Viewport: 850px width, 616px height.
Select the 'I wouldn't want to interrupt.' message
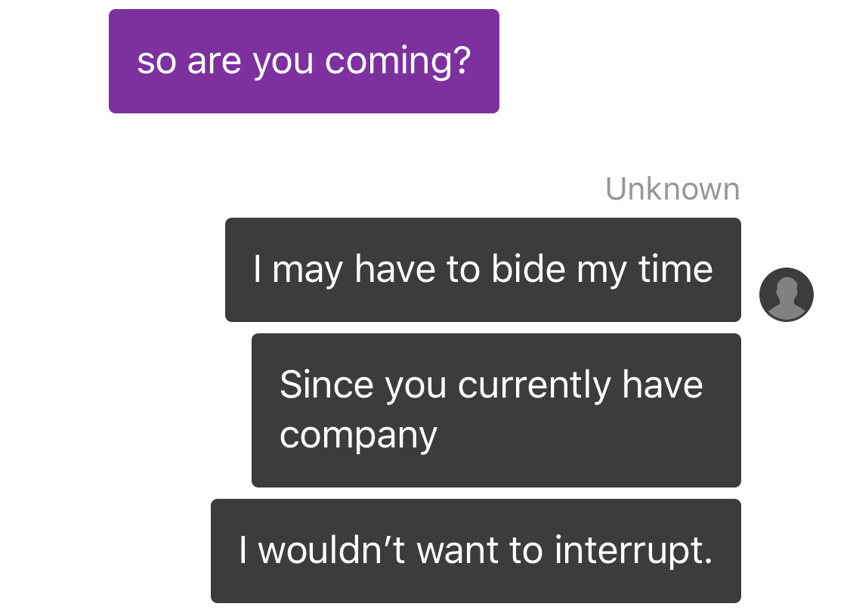(476, 550)
